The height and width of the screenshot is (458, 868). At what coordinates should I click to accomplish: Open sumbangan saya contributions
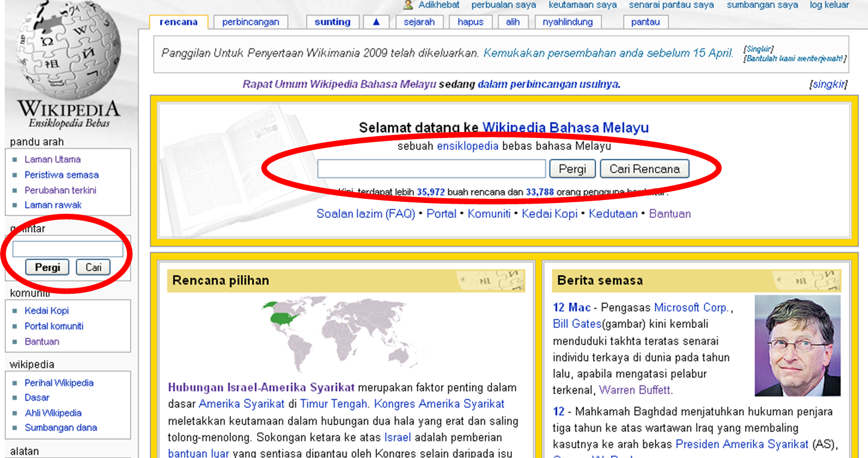pos(762,5)
